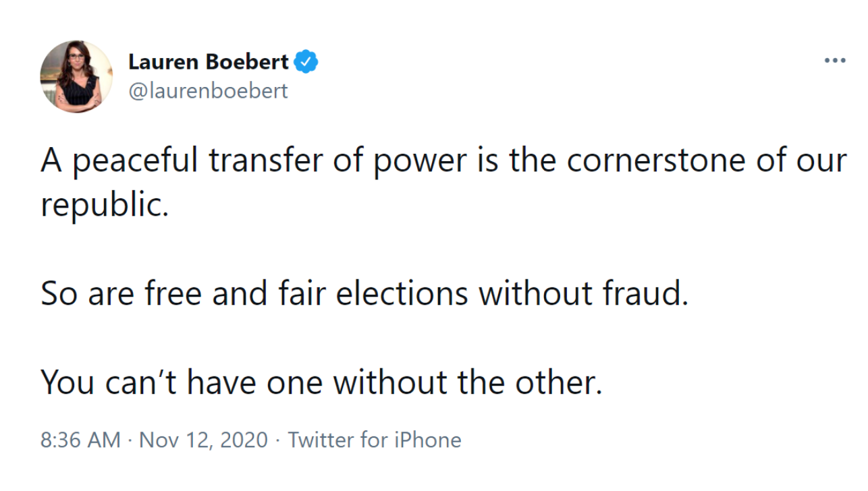Screen dimensions: 868x491
Task: Click the Nov 12, 2020 date
Action: click(203, 440)
